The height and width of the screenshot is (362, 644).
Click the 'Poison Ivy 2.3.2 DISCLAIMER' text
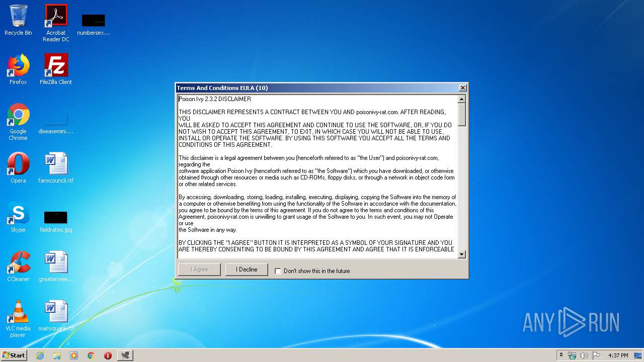coord(215,99)
